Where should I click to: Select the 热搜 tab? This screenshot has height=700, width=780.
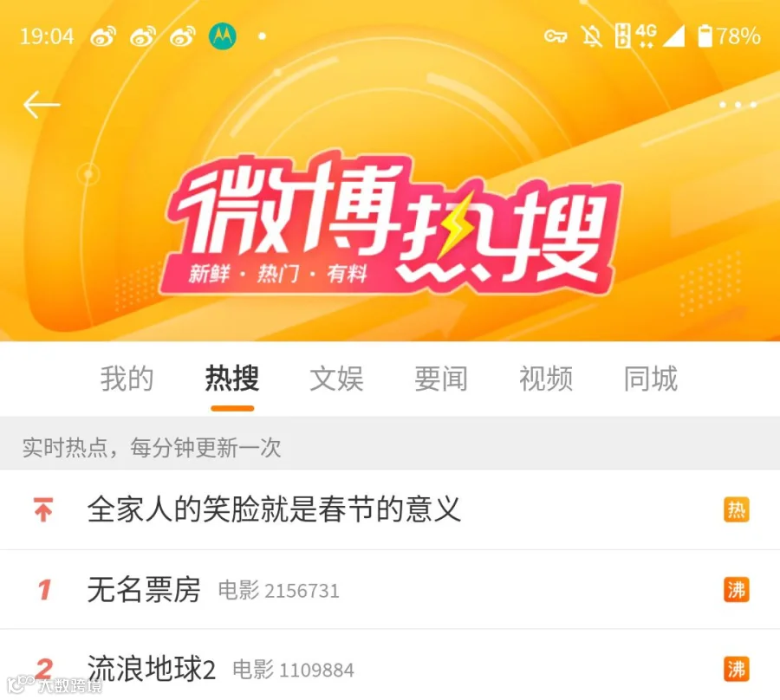click(x=232, y=379)
